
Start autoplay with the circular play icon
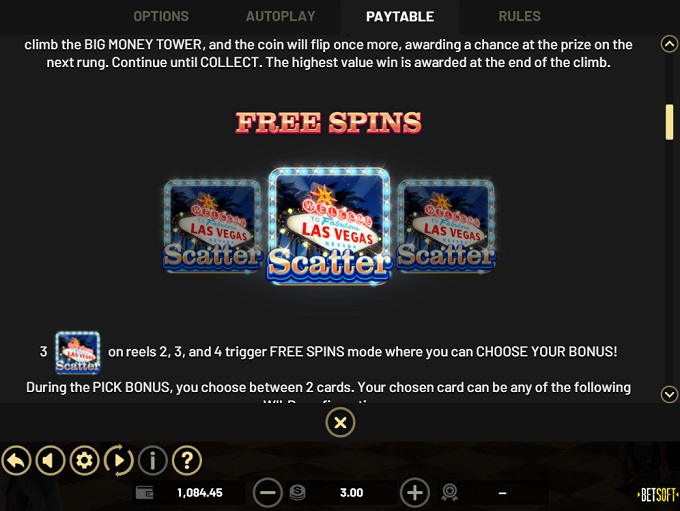[118, 460]
